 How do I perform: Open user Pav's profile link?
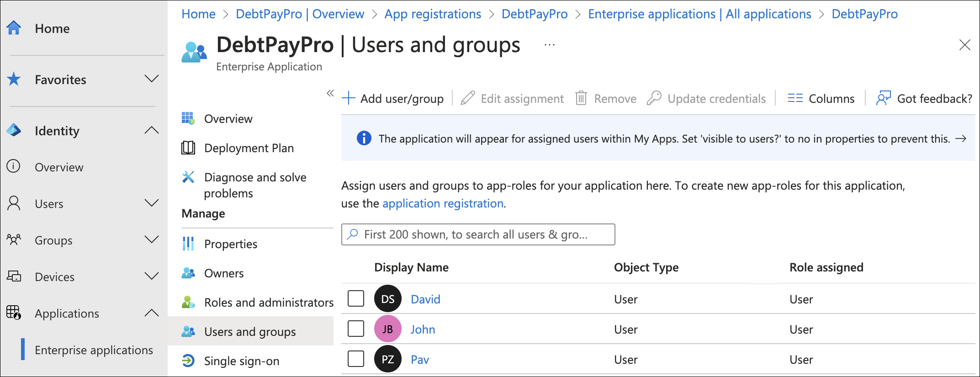(420, 360)
